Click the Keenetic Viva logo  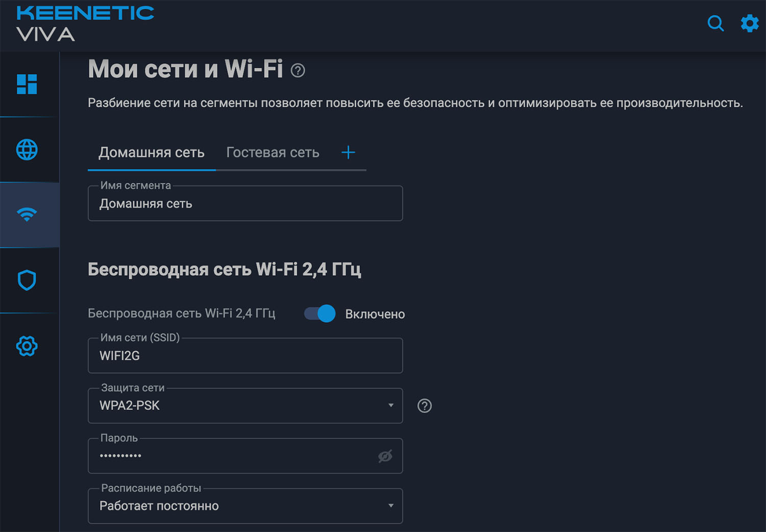click(x=85, y=23)
